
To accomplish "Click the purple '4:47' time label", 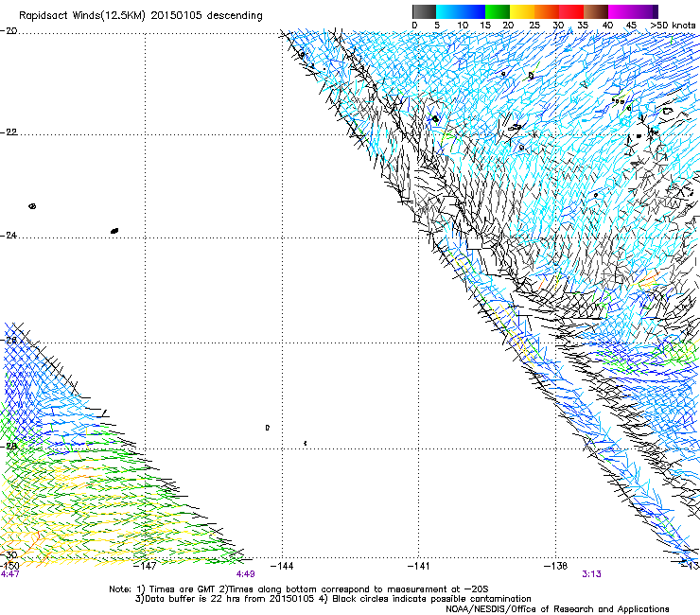I will click(x=9, y=574).
